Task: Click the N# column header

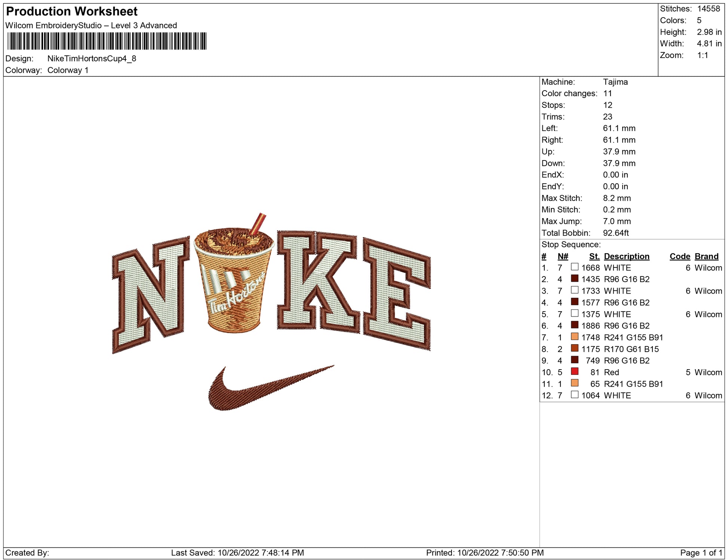Action: point(563,256)
